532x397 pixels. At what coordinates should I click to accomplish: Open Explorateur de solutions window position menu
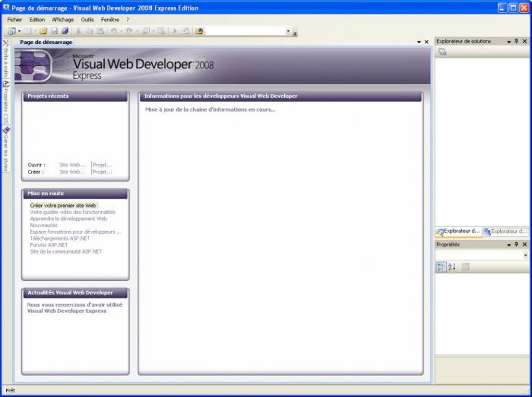point(509,41)
